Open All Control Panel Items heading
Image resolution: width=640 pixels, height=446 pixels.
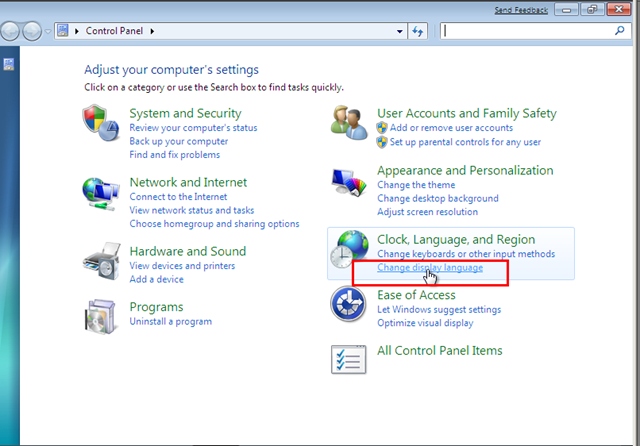coord(440,351)
